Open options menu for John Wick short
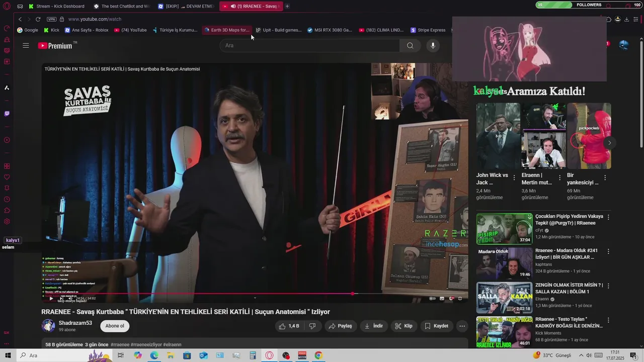Image resolution: width=644 pixels, height=362 pixels. point(514,177)
